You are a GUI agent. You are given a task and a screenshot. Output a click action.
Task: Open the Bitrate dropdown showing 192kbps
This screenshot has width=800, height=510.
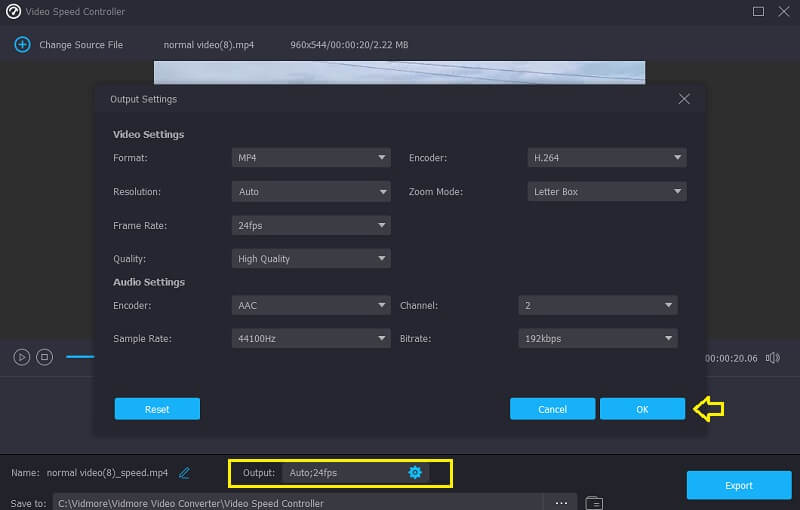coord(597,339)
